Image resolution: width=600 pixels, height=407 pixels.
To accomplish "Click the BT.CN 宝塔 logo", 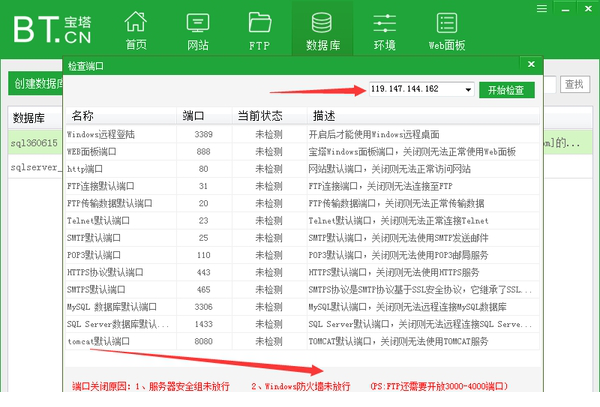I will pyautogui.click(x=52, y=28).
